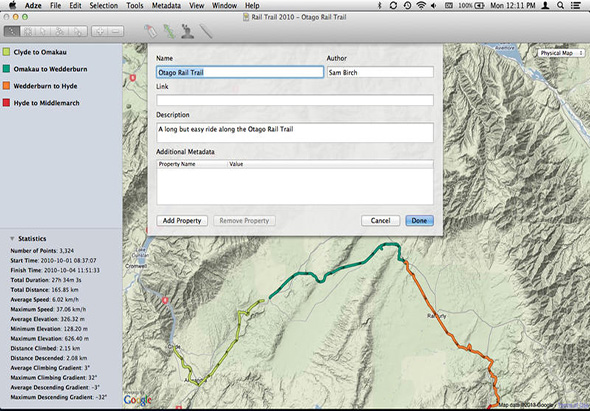Click the stamp tool icon
Image resolution: width=590 pixels, height=411 pixels.
187,32
